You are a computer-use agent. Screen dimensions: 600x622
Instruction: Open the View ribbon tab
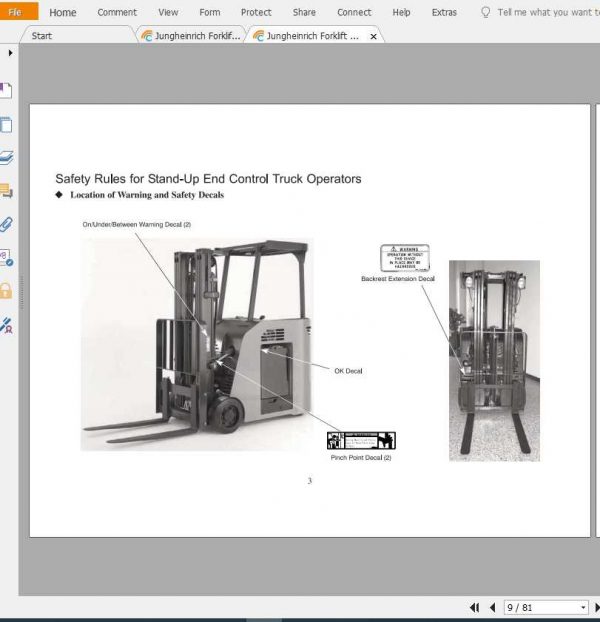coord(168,12)
